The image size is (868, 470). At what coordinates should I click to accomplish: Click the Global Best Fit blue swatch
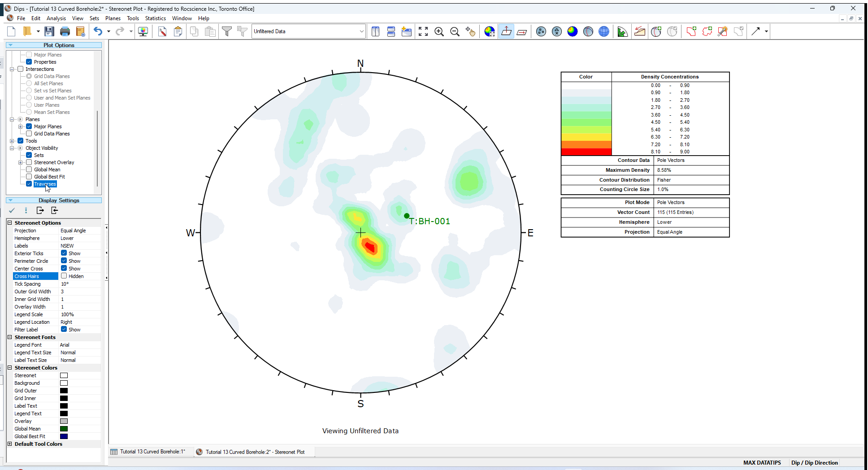click(64, 436)
